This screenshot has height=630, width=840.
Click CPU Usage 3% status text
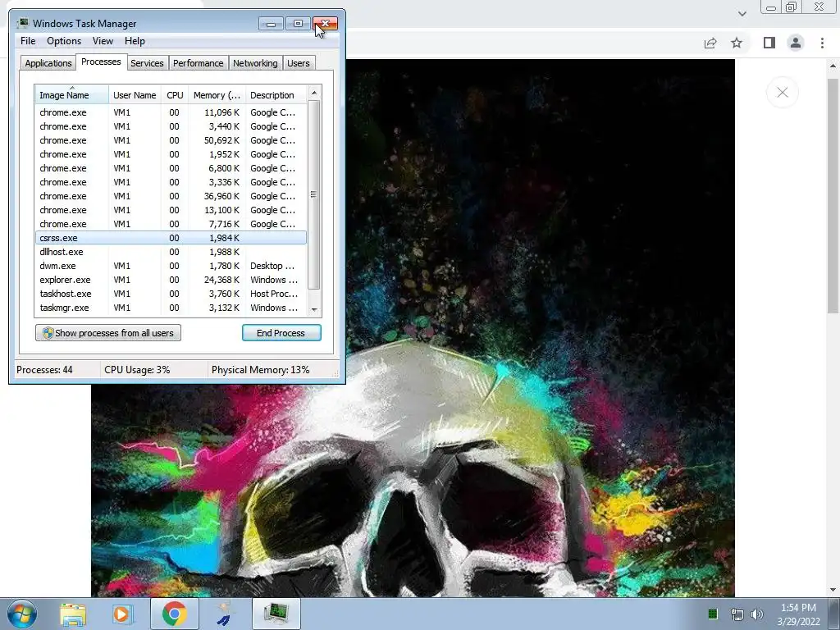coord(137,370)
